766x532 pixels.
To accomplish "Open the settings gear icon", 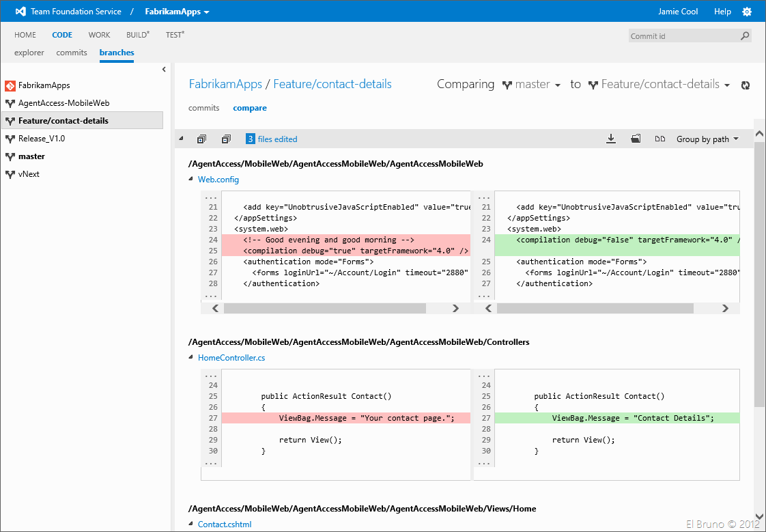I will pos(746,12).
